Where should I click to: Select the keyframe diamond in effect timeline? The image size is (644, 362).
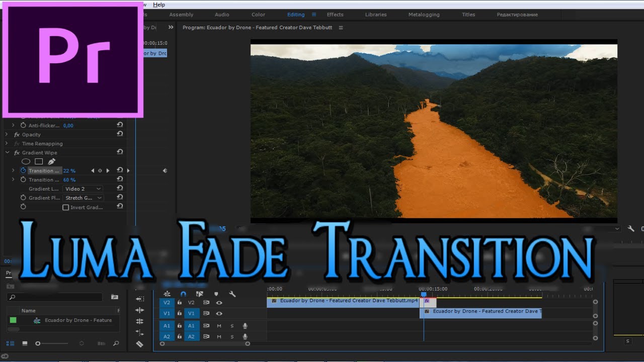click(x=165, y=171)
